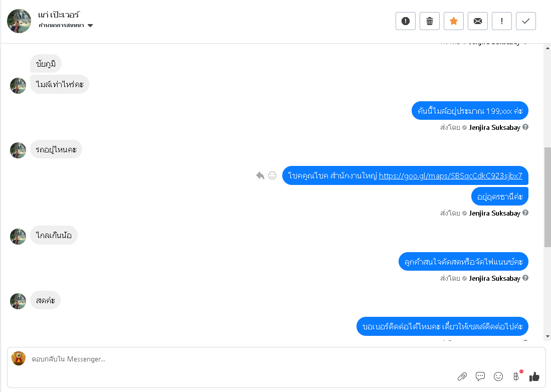
Task: Click the scrollbar down arrow
Action: pyautogui.click(x=547, y=336)
